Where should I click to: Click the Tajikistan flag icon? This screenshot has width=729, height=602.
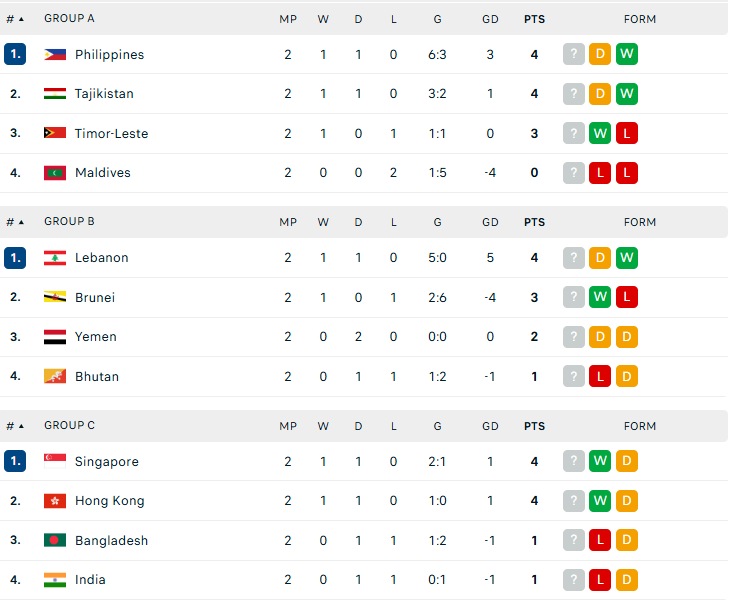pyautogui.click(x=55, y=94)
